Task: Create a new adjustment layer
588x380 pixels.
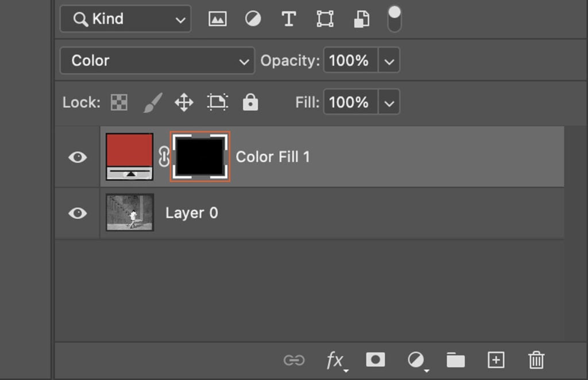Action: pyautogui.click(x=415, y=360)
